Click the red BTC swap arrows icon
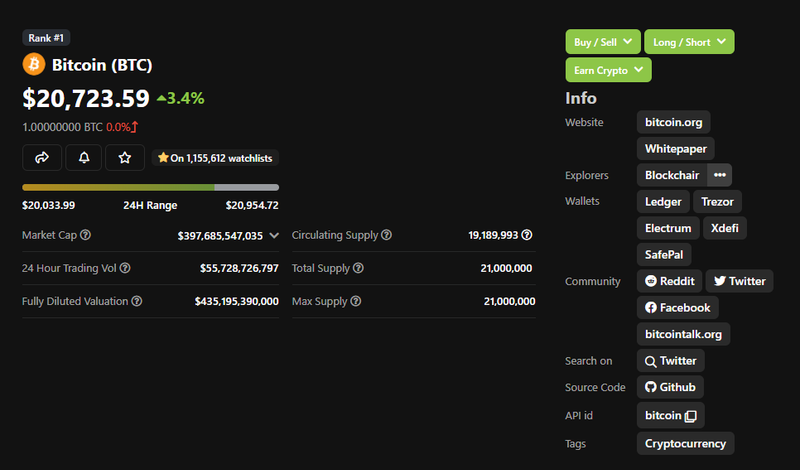Screen dimensions: 800x470 (x=135, y=127)
